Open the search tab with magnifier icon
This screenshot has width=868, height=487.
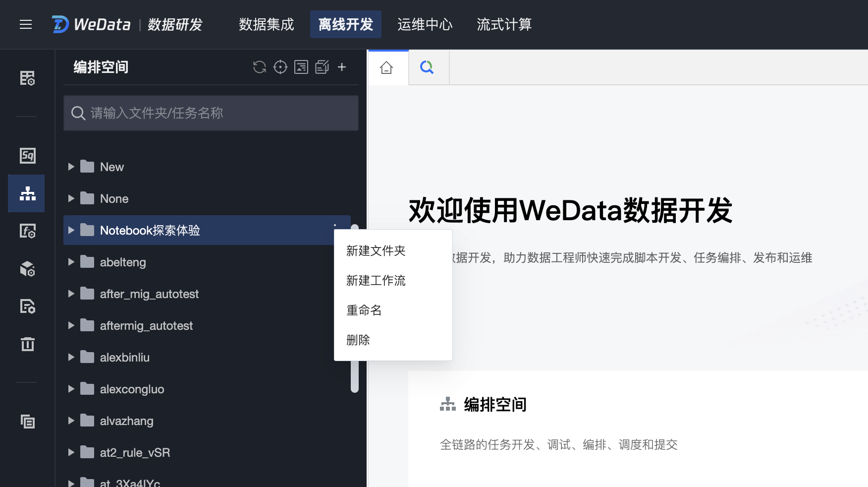coord(427,67)
